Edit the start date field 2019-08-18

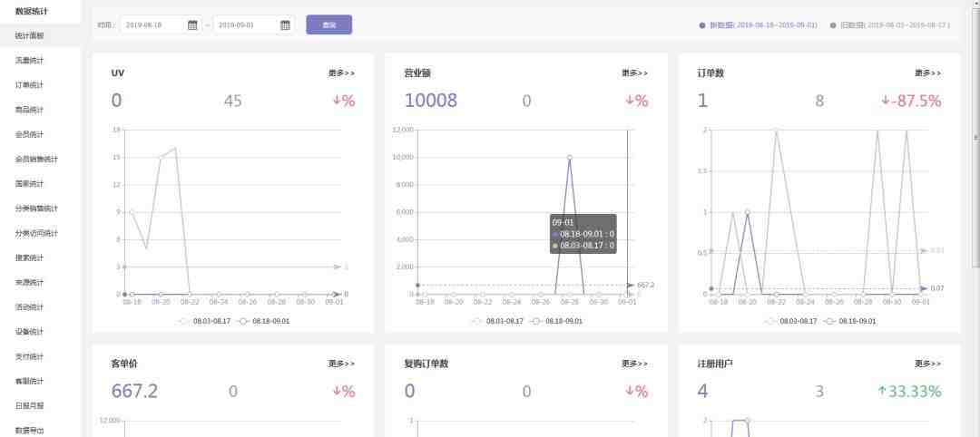[x=153, y=25]
